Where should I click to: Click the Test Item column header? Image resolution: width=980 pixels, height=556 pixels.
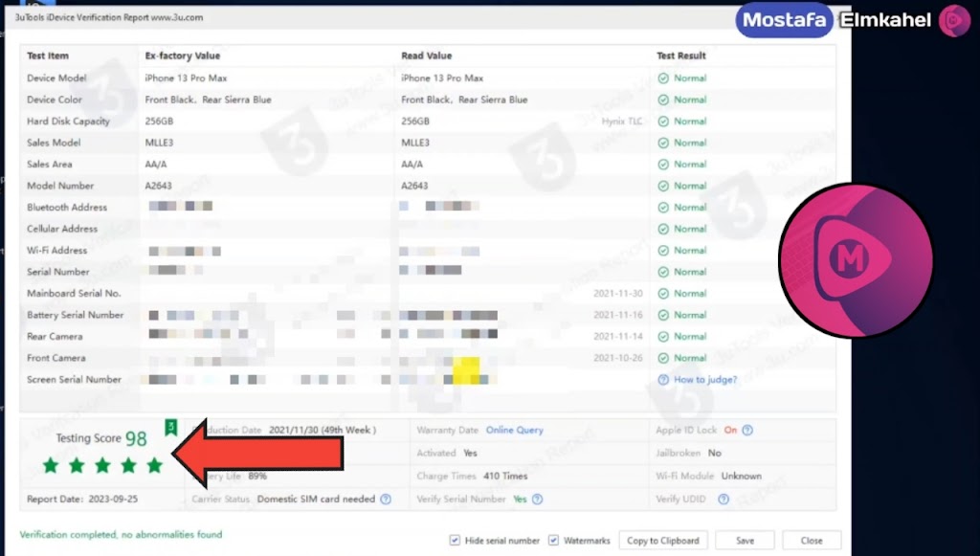[x=48, y=56]
